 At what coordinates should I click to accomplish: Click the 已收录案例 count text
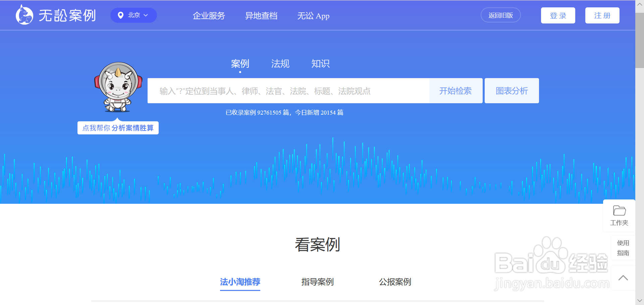(x=284, y=112)
